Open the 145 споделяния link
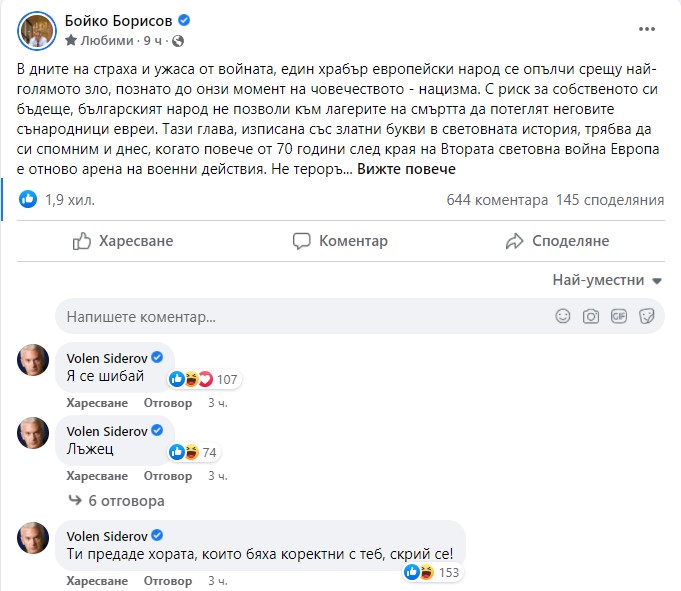Viewport: 681px width, 591px height. 610,200
